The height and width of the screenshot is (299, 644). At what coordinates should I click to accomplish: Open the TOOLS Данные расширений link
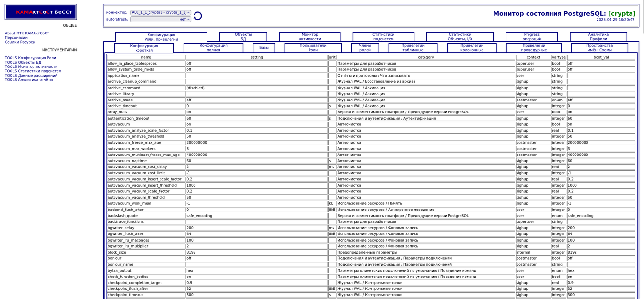[x=31, y=76]
